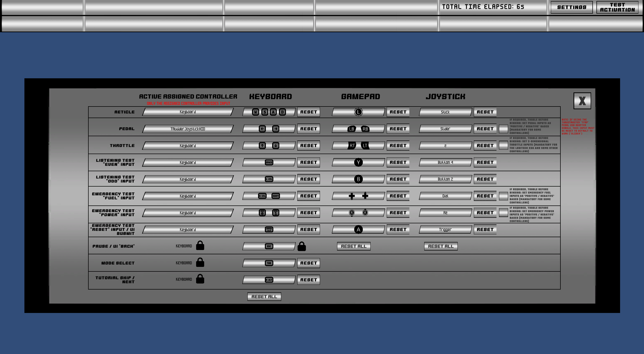Viewport: 644px width, 354px height.
Task: Open the Reticle assigned controller dropdown
Action: (x=188, y=112)
